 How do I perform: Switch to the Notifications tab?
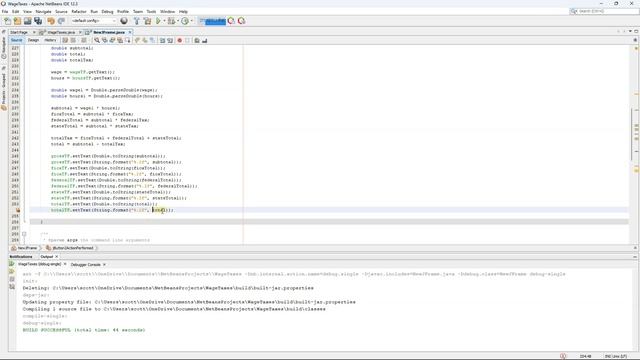pyautogui.click(x=21, y=257)
